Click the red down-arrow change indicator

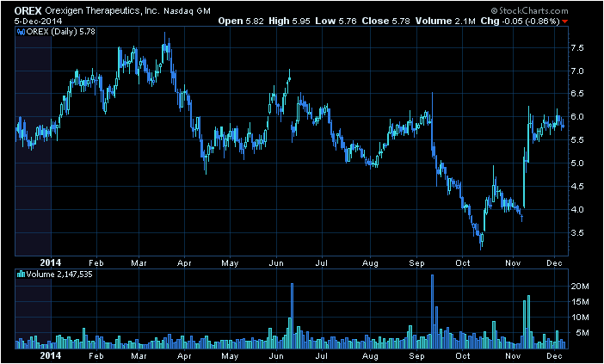pos(564,22)
